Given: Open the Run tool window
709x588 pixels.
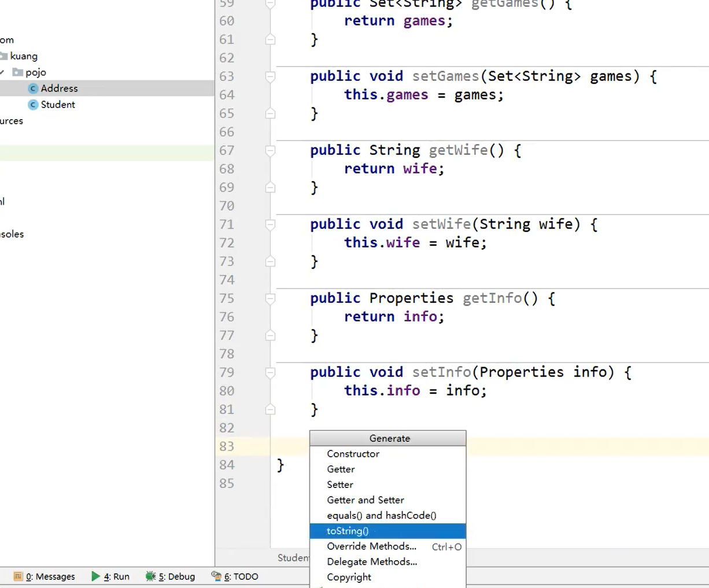Looking at the screenshot, I should pyautogui.click(x=110, y=576).
